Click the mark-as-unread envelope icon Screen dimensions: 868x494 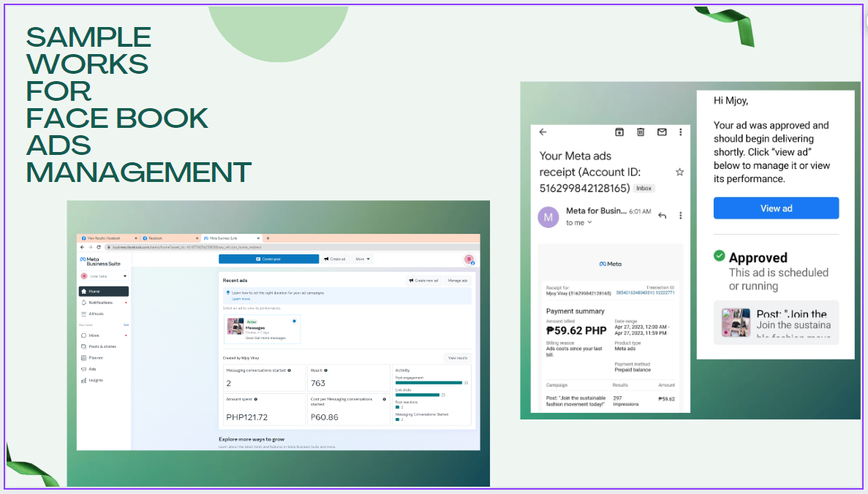(x=662, y=132)
